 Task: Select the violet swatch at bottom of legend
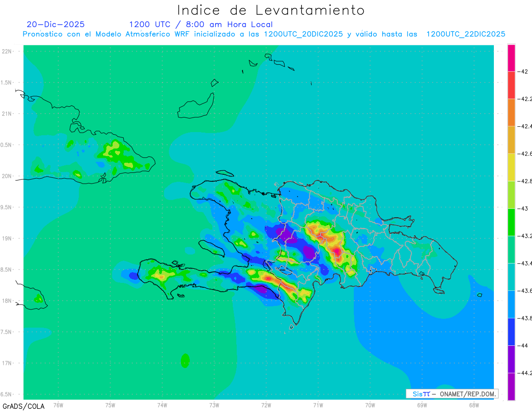(511, 386)
